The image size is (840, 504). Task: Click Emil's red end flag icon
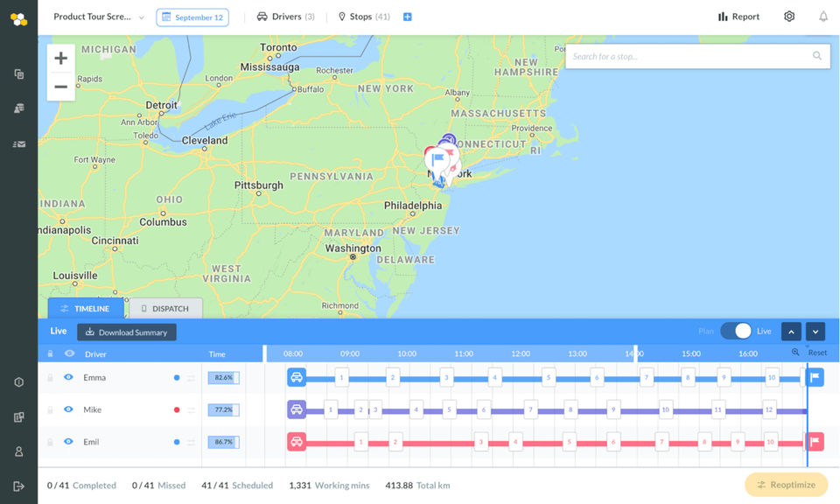815,441
